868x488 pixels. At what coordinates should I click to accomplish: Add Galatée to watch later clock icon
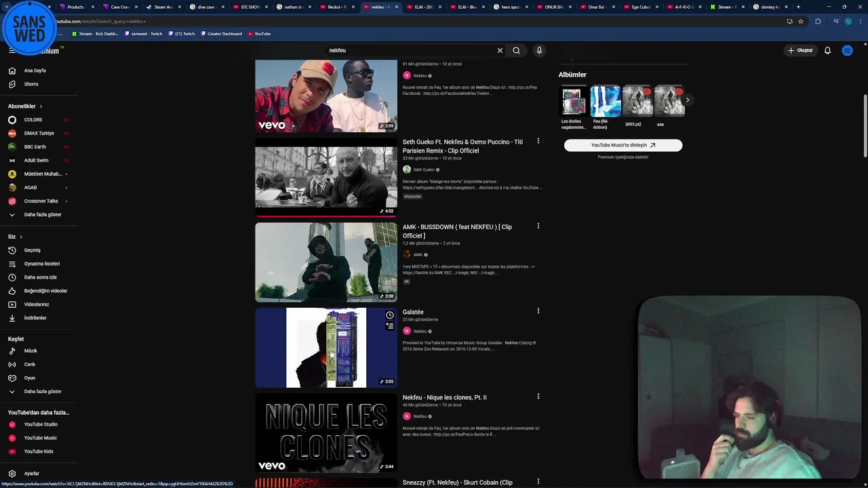coord(390,315)
